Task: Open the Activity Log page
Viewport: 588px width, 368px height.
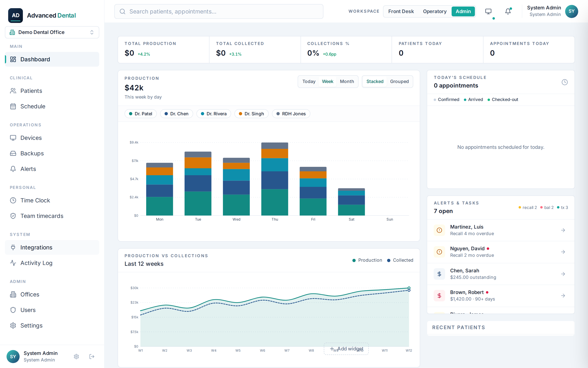Action: pyautogui.click(x=52, y=263)
